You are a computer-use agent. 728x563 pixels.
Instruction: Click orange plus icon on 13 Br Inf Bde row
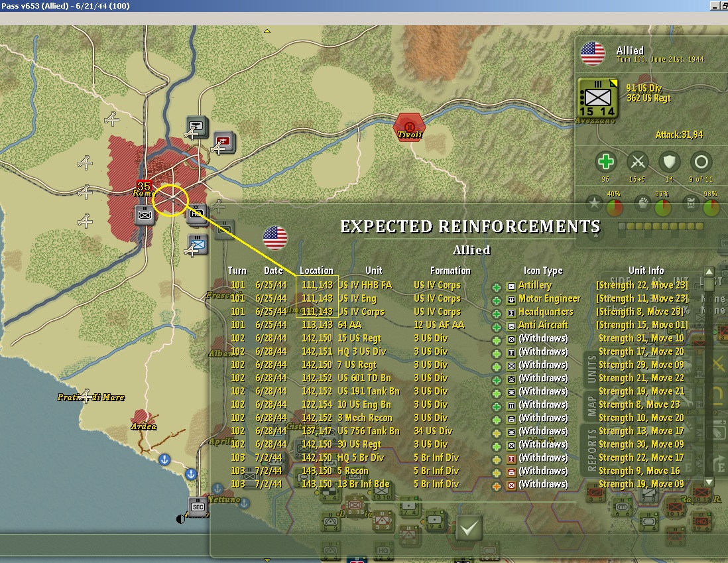pyautogui.click(x=497, y=486)
